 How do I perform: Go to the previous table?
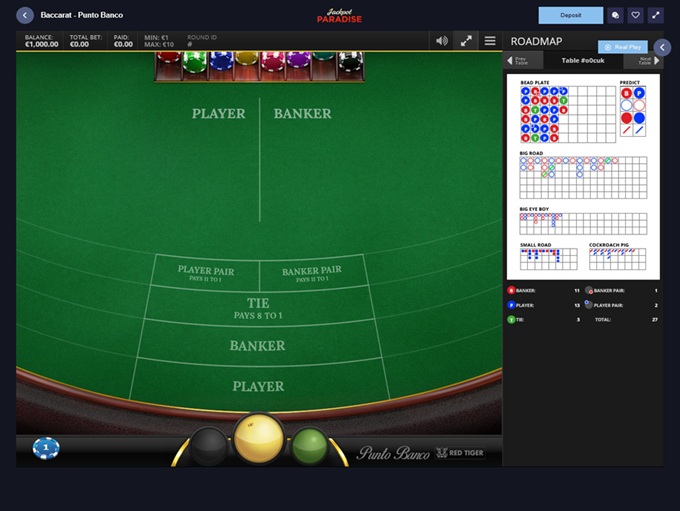[x=522, y=61]
